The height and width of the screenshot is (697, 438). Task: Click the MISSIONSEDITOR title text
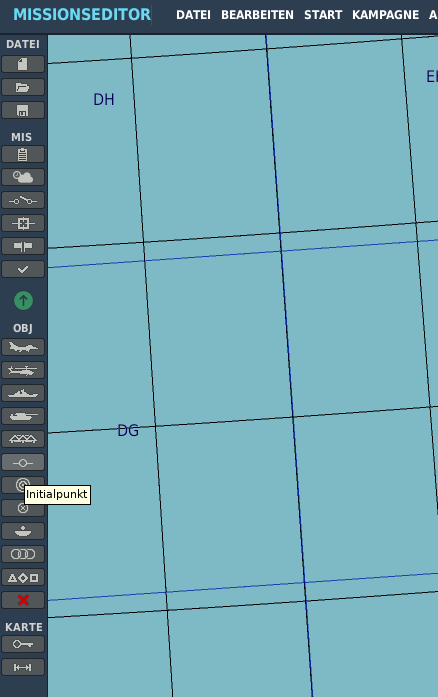[x=82, y=15]
